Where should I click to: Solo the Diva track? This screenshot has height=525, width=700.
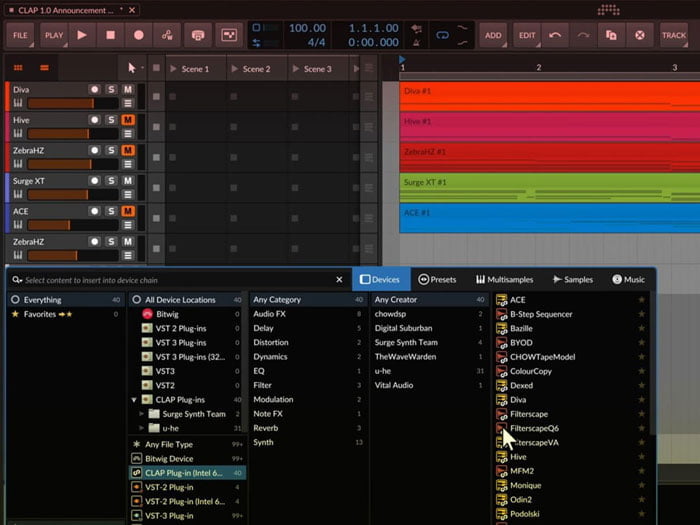111,89
